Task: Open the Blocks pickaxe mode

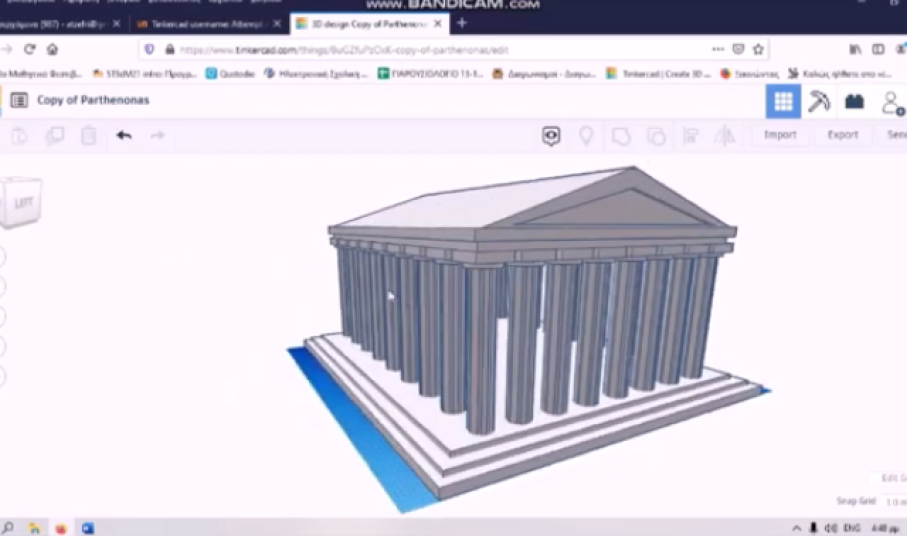Action: coord(819,101)
